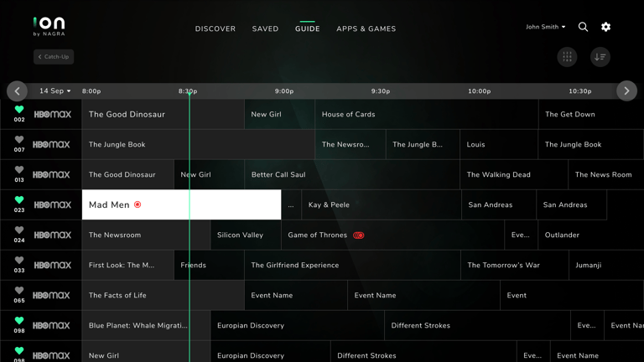Select Game of Thrones
The width and height of the screenshot is (644, 362).
(x=392, y=235)
